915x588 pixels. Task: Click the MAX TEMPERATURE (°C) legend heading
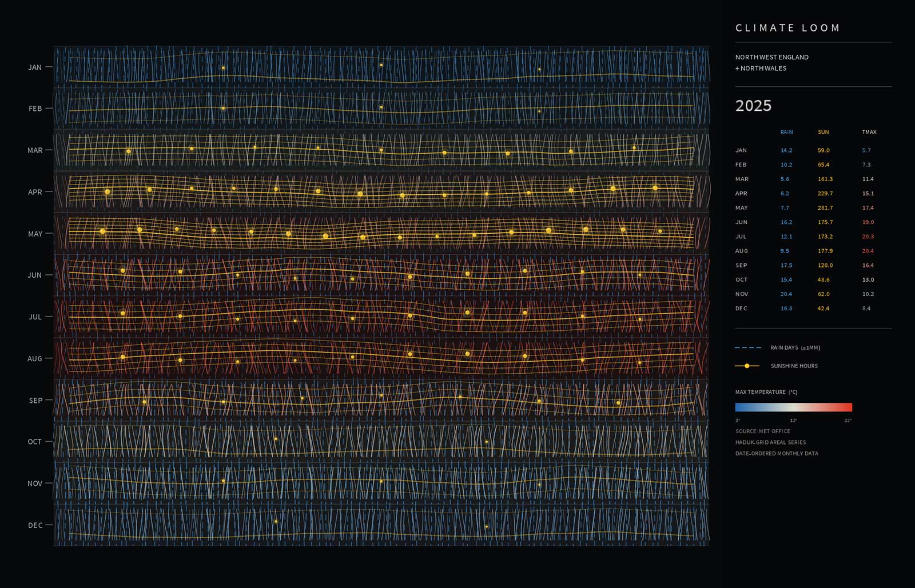(766, 392)
